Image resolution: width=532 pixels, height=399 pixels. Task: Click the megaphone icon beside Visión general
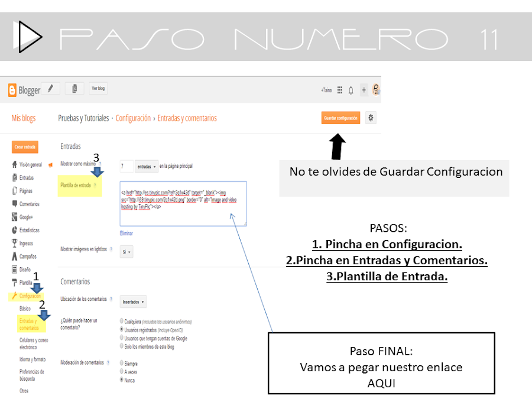51,166
